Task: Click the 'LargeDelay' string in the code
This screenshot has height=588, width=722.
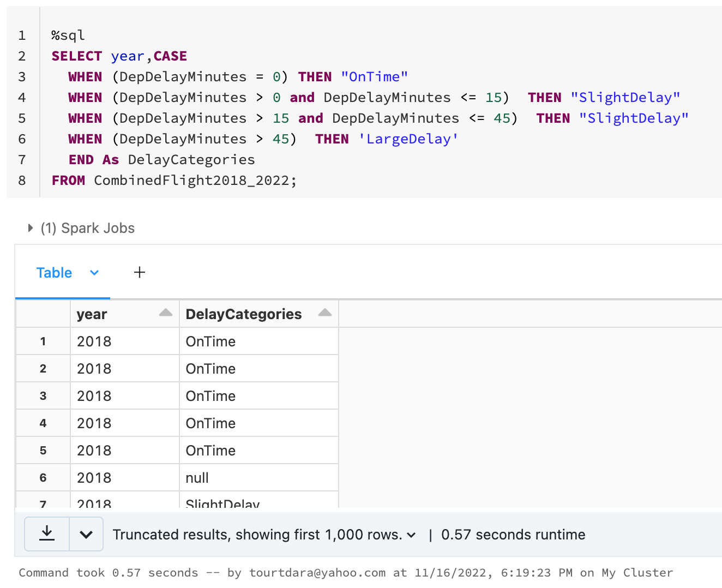Action: (x=408, y=139)
